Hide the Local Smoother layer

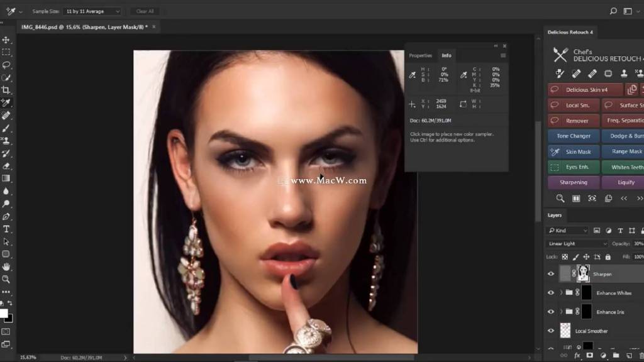tap(551, 331)
